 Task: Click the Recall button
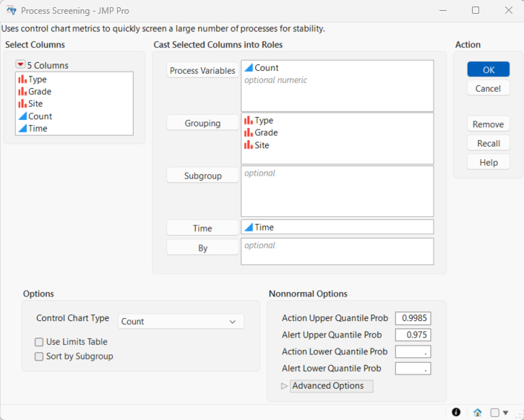[489, 143]
